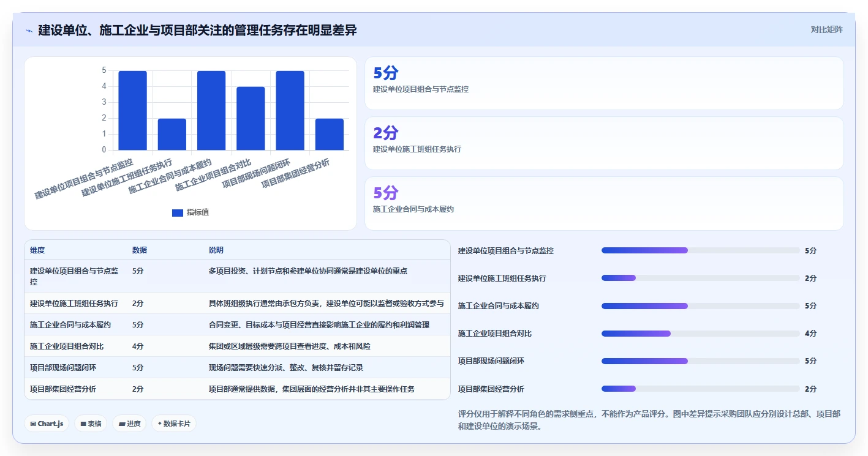Click description starting with 项目部通常提供数据
Viewport: 868px width, 456px height.
(x=312, y=389)
